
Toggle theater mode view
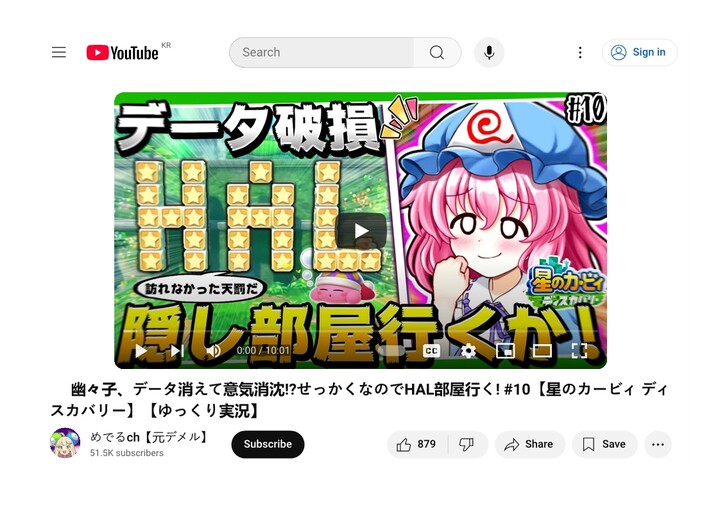click(542, 351)
